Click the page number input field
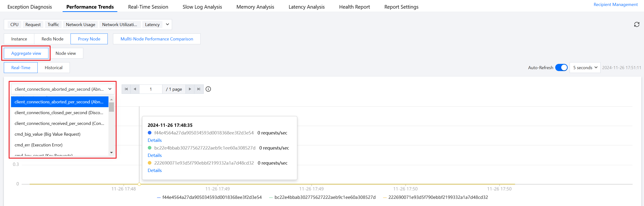This screenshot has height=206, width=644. point(151,89)
